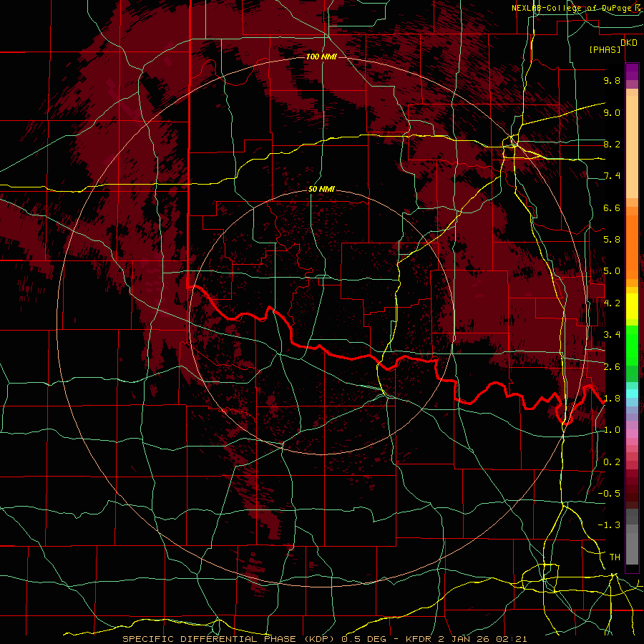The height and width of the screenshot is (644, 644).
Task: Click "SPECIFIC DIFFERENTIAL PHASE (KDP)" in the caption
Action: 230,639
